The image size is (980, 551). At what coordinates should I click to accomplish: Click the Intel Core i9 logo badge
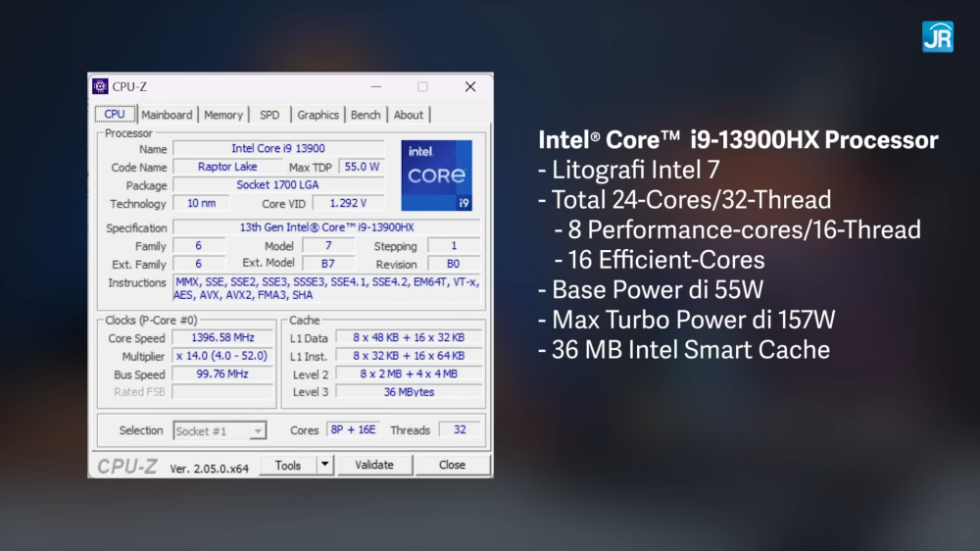click(x=436, y=175)
